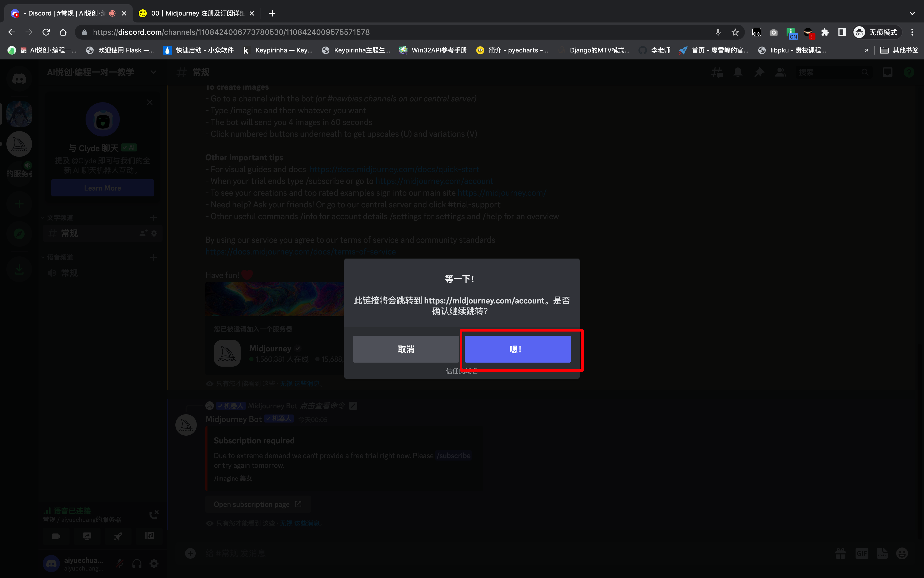Add a server with the plus icon
Image resolution: width=924 pixels, height=578 pixels.
[x=19, y=204]
